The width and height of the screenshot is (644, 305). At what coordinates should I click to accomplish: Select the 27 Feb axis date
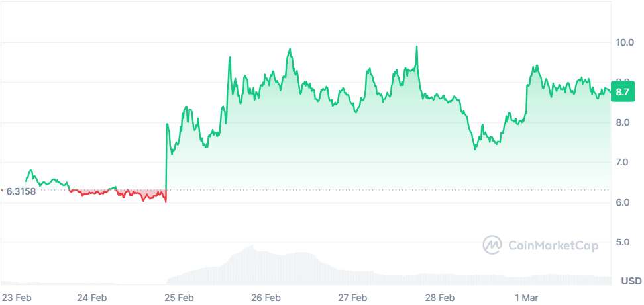pyautogui.click(x=352, y=298)
